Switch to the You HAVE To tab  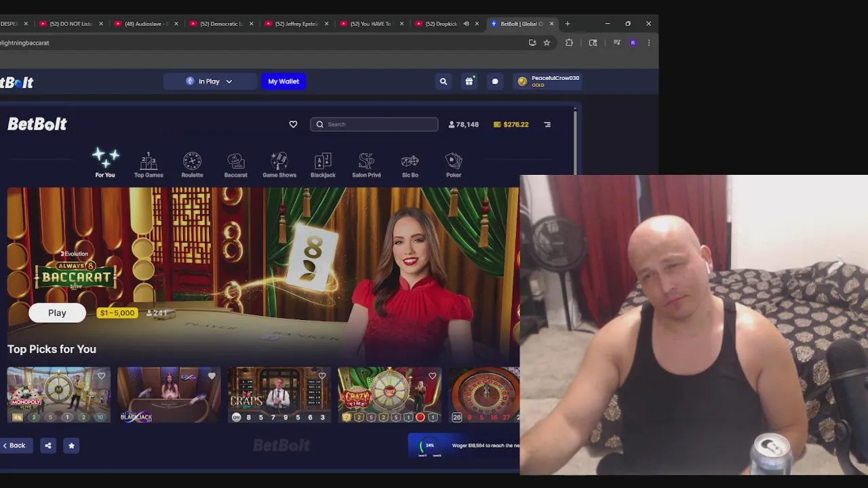(370, 24)
